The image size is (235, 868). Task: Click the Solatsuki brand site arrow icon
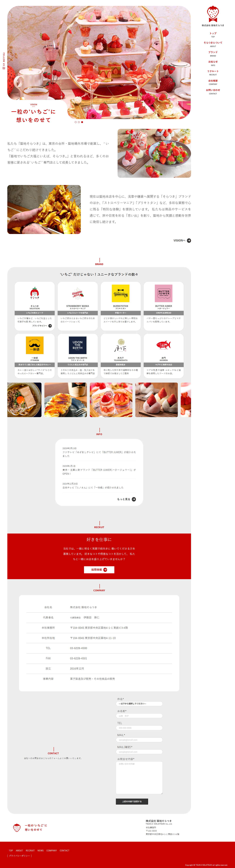[50, 326]
